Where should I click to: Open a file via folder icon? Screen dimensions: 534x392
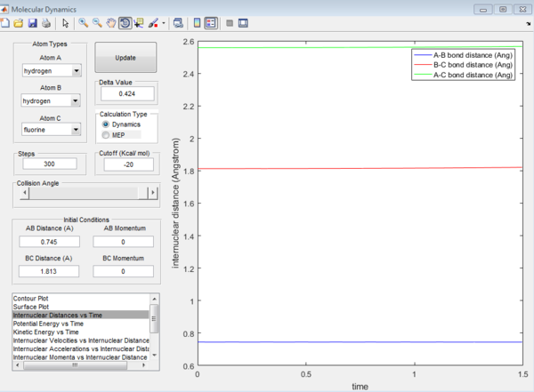pos(19,23)
